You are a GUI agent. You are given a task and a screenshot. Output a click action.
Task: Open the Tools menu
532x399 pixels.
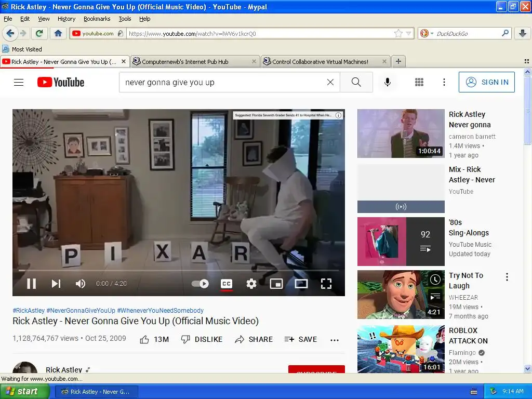coord(125,19)
